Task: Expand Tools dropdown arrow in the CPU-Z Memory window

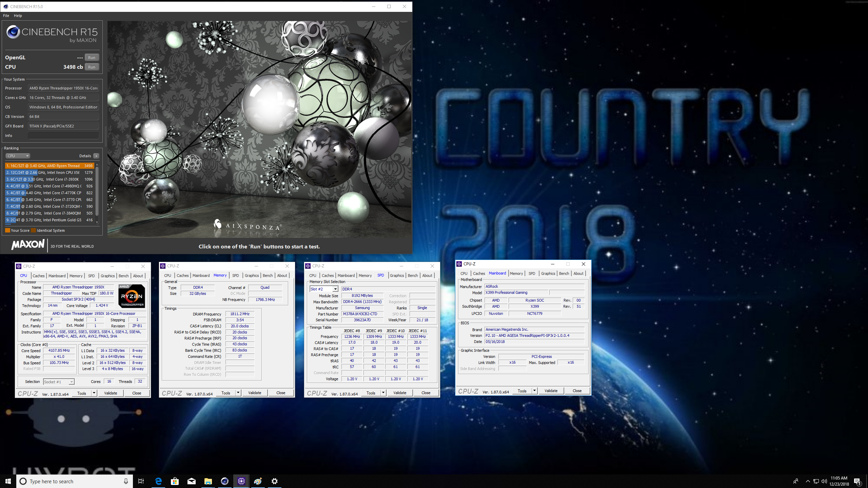Action: pos(238,393)
